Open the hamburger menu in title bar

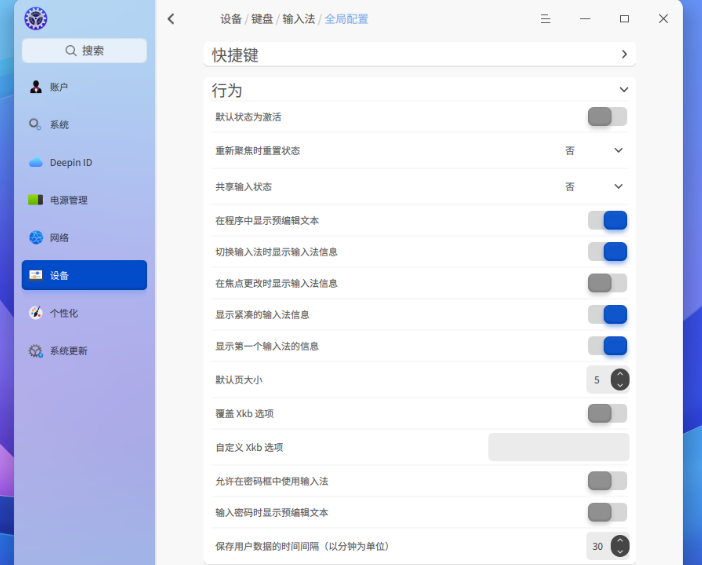pos(545,19)
